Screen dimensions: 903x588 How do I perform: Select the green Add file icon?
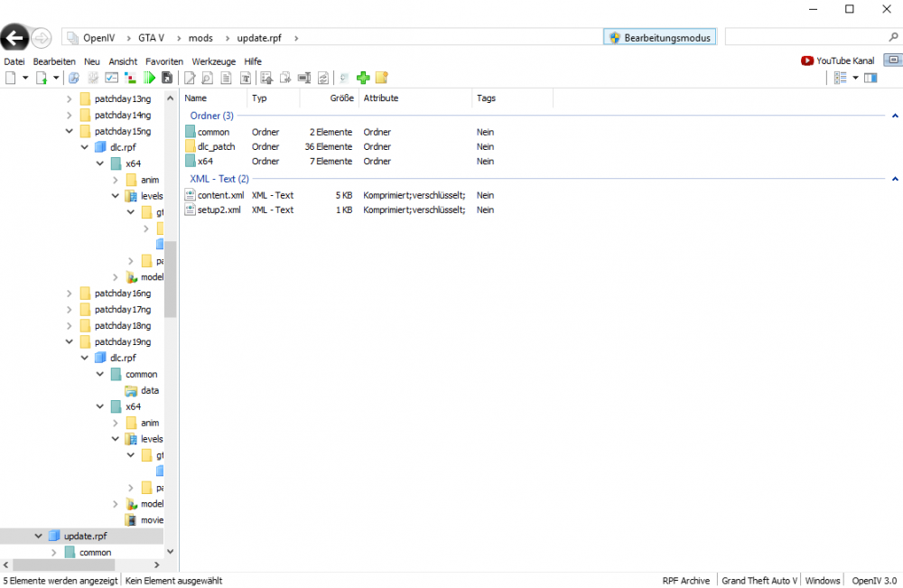[362, 78]
